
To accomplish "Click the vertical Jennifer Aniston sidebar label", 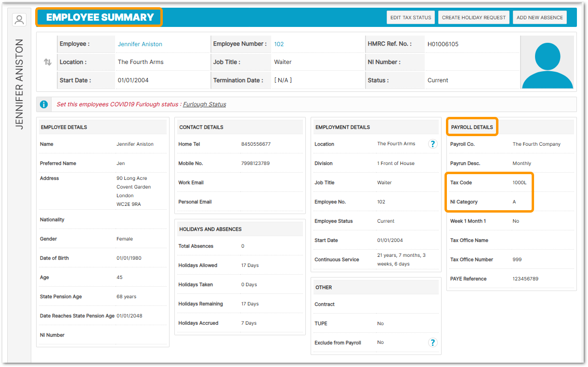I will (x=19, y=84).
